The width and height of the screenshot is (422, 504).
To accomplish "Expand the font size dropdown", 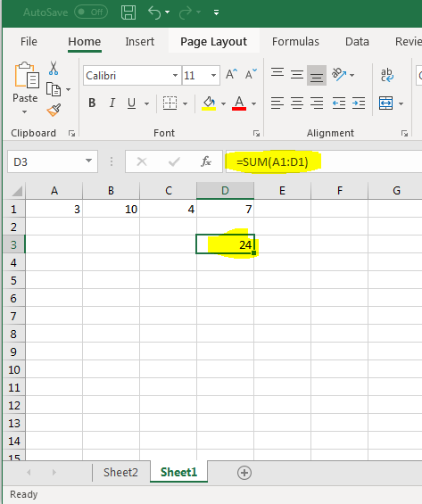I will [213, 76].
